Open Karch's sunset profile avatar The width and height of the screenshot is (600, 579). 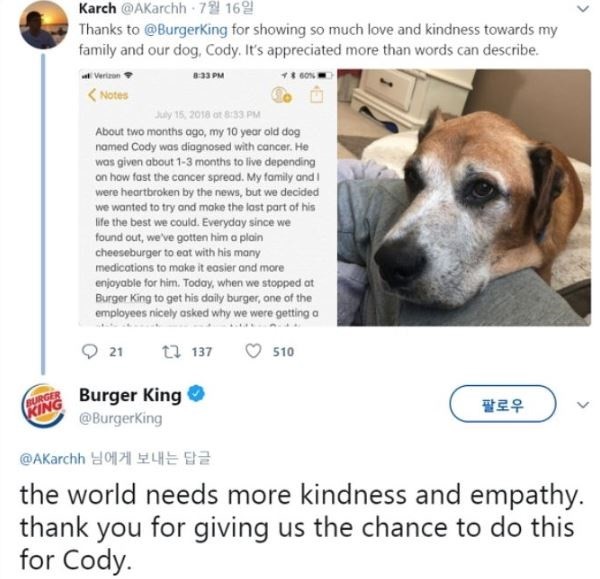pyautogui.click(x=44, y=24)
